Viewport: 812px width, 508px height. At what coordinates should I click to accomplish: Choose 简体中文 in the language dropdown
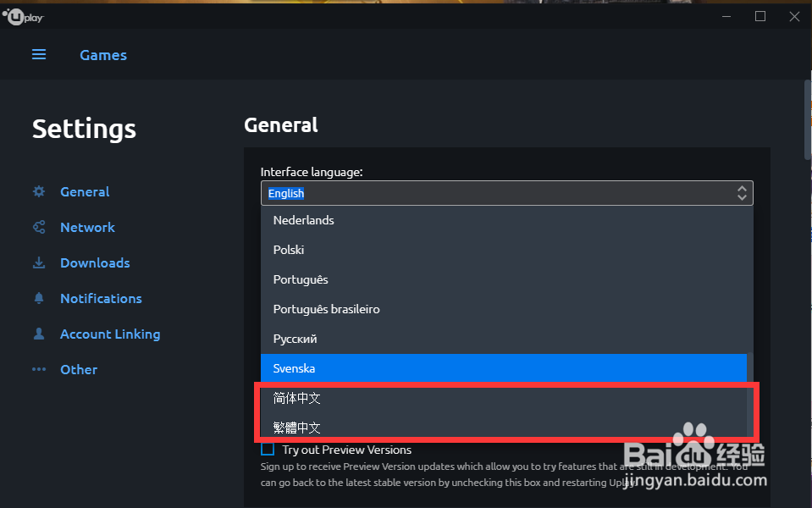296,398
